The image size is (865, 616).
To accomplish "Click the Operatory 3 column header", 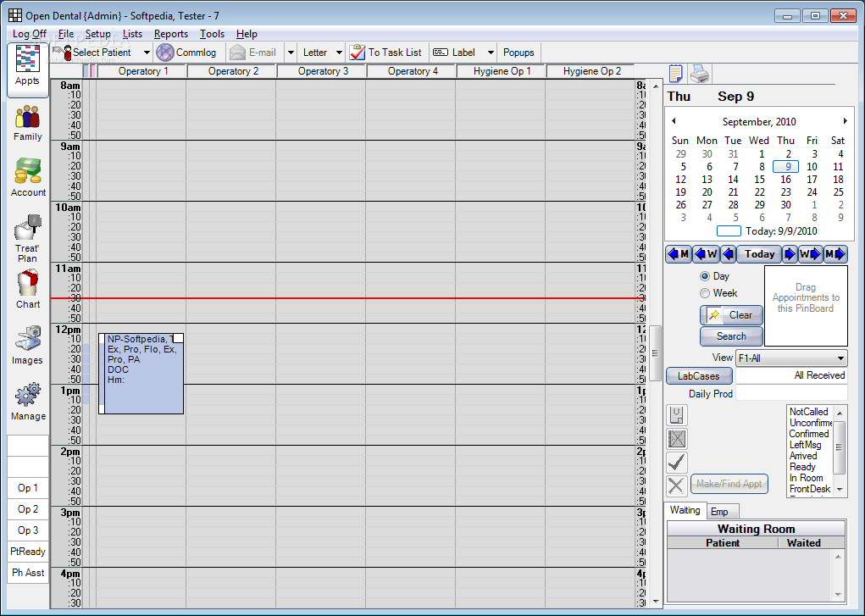I will [x=323, y=71].
